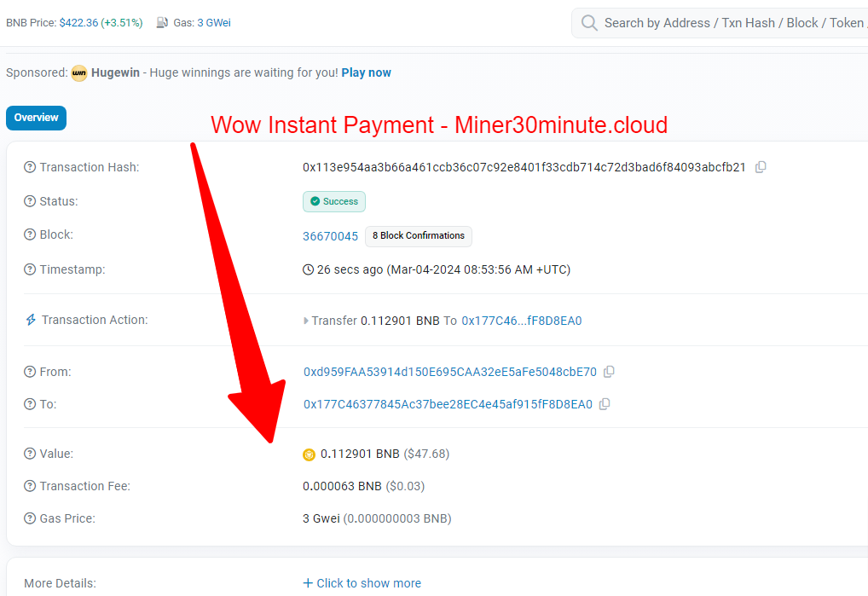The image size is (868, 596).
Task: Click the Success status badge
Action: point(333,201)
